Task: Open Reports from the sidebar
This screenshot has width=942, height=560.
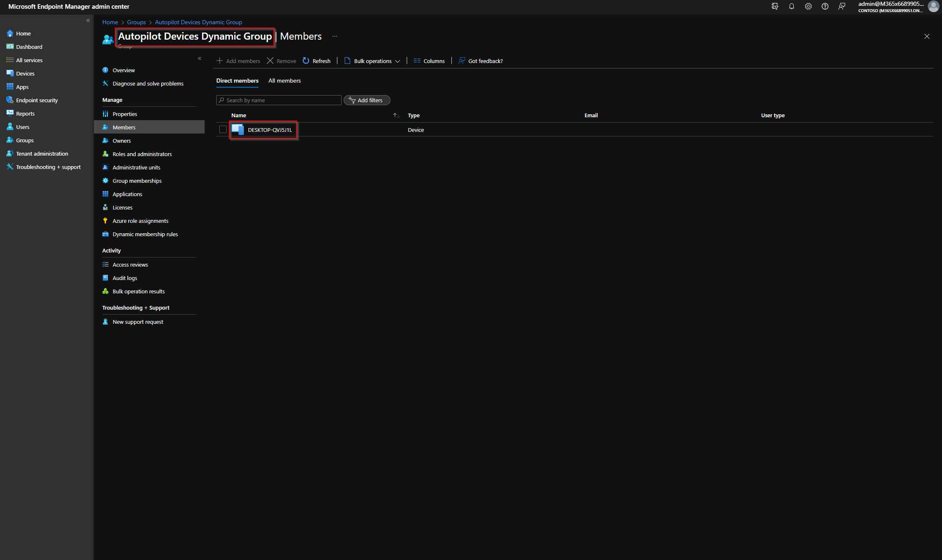Action: point(25,113)
